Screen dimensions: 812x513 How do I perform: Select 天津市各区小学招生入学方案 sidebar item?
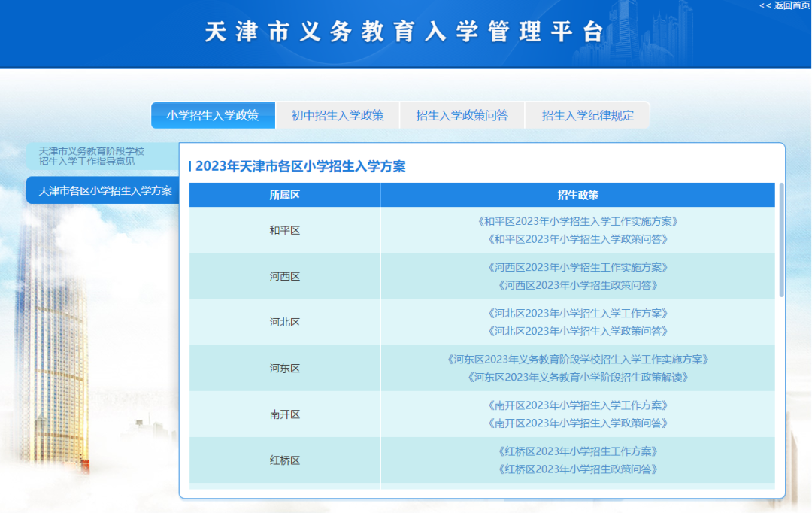click(105, 190)
